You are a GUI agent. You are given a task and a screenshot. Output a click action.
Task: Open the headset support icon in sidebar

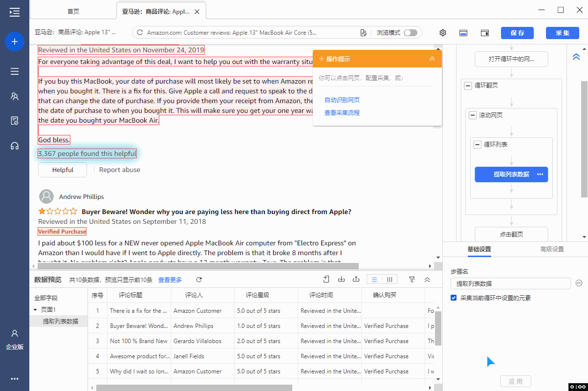(x=15, y=146)
